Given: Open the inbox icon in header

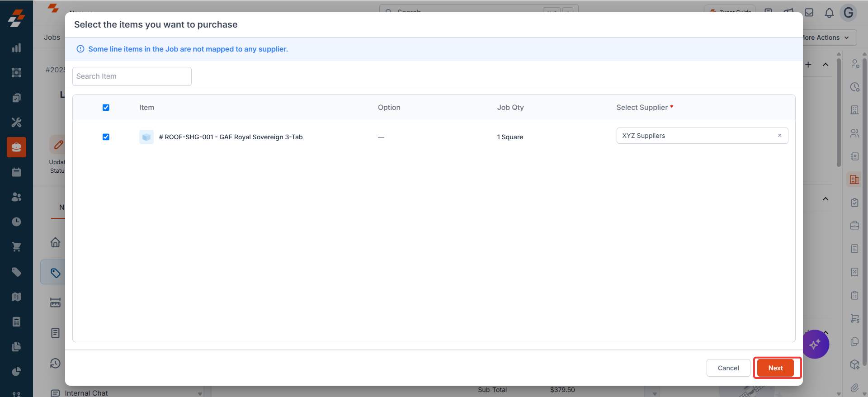Looking at the screenshot, I should pyautogui.click(x=809, y=13).
